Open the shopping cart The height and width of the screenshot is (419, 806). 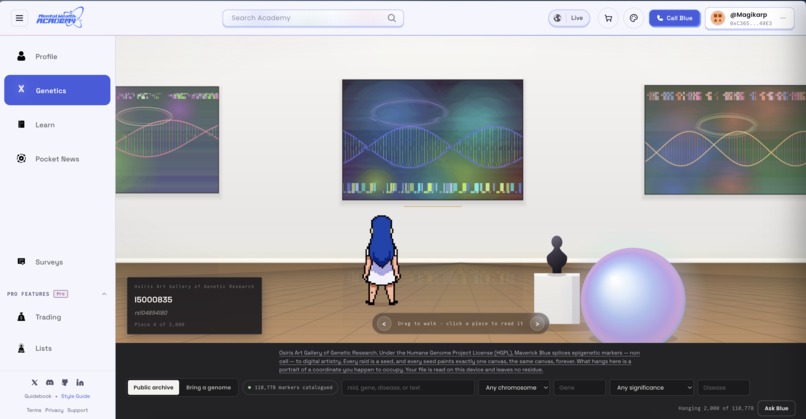point(608,18)
